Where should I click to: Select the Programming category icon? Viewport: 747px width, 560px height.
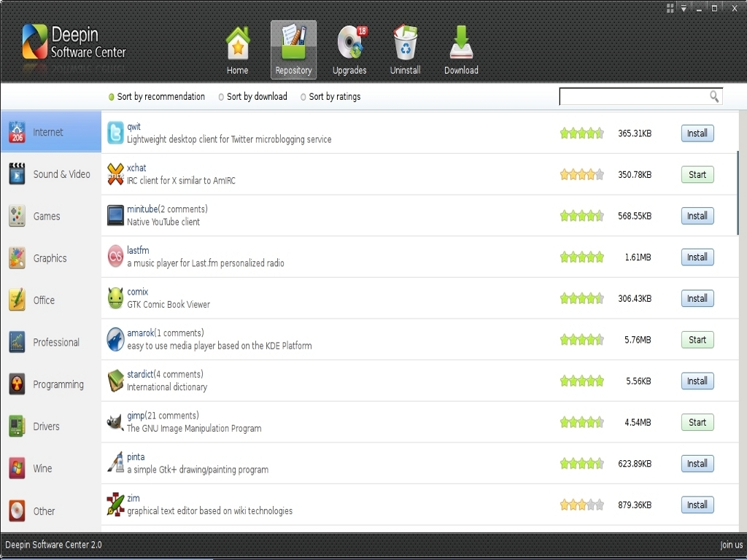(17, 384)
